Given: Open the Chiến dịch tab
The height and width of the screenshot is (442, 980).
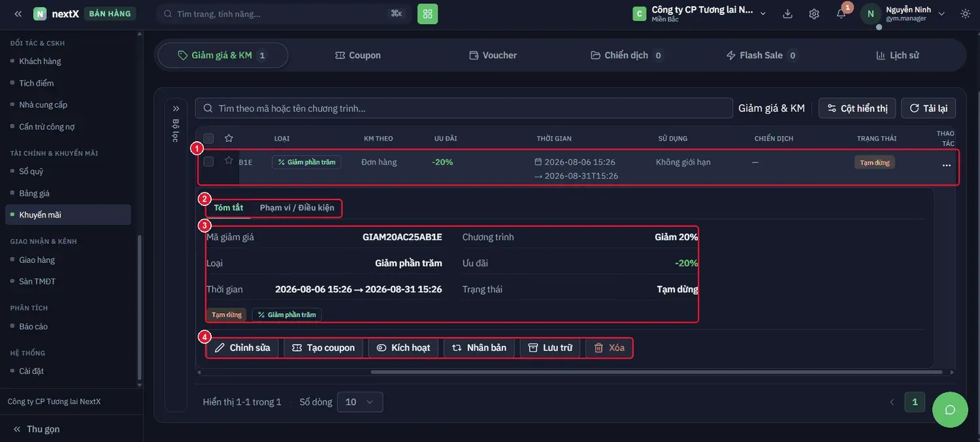Looking at the screenshot, I should point(627,56).
